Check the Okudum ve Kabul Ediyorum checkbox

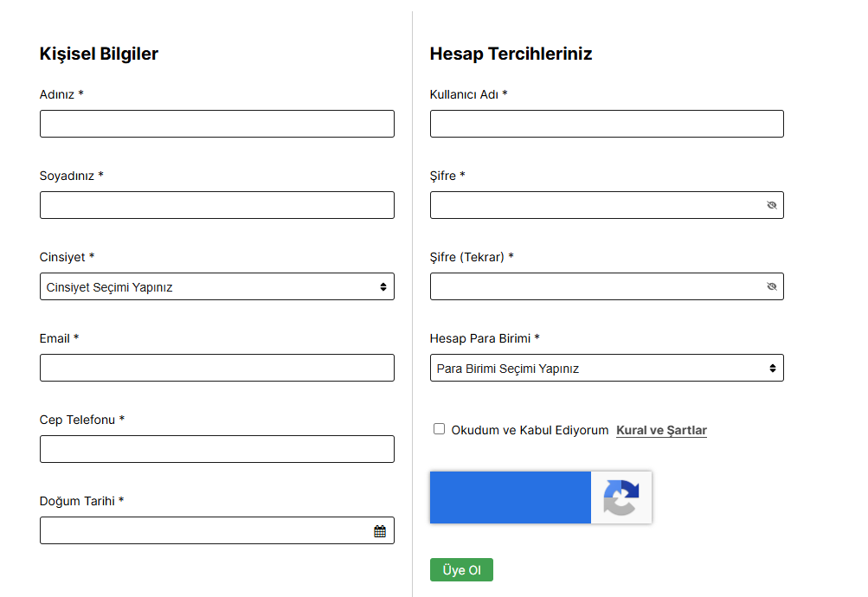click(x=439, y=429)
